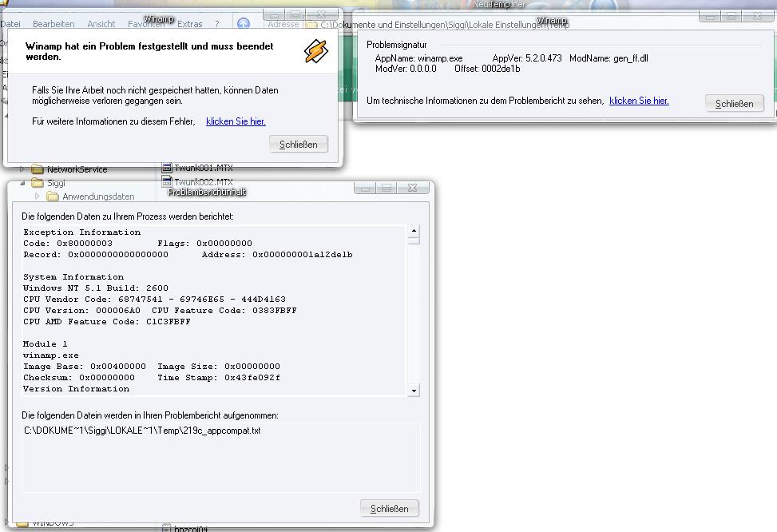Open error info link 'klicken Sie hier'
The height and width of the screenshot is (532, 777).
coord(236,121)
